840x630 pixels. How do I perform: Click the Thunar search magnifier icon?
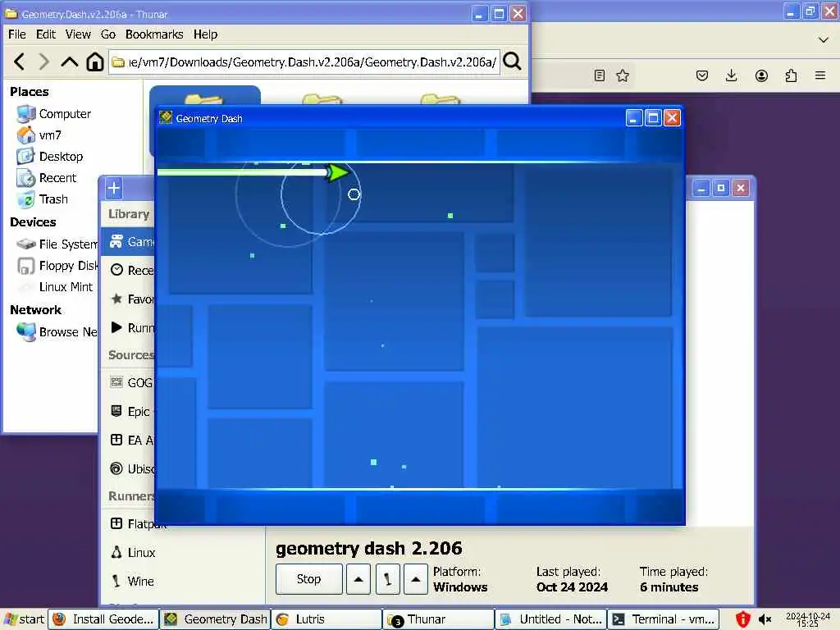coord(512,62)
